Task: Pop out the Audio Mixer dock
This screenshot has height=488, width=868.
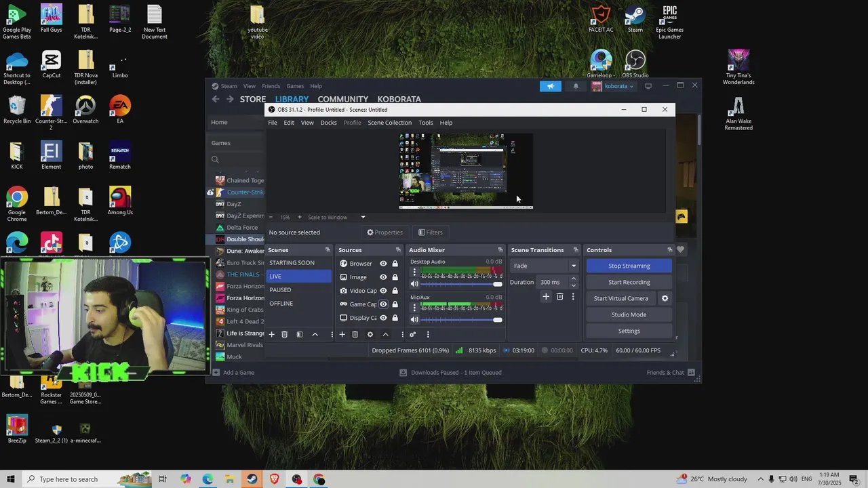Action: tap(500, 250)
